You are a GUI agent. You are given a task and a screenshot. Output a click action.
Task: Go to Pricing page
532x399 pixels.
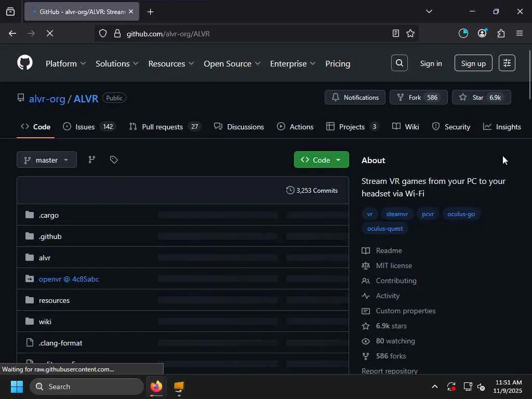[338, 63]
